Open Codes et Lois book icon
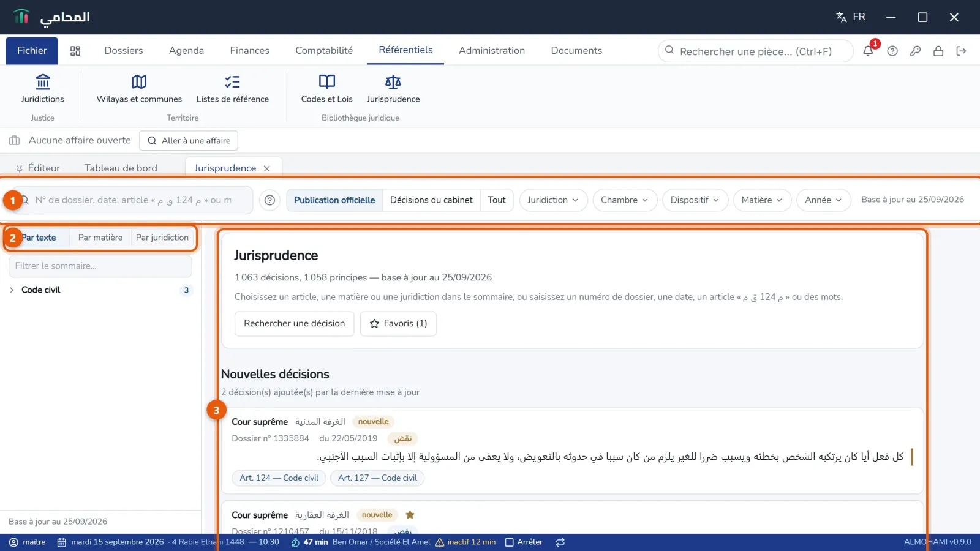The height and width of the screenshot is (551, 980). 327,81
